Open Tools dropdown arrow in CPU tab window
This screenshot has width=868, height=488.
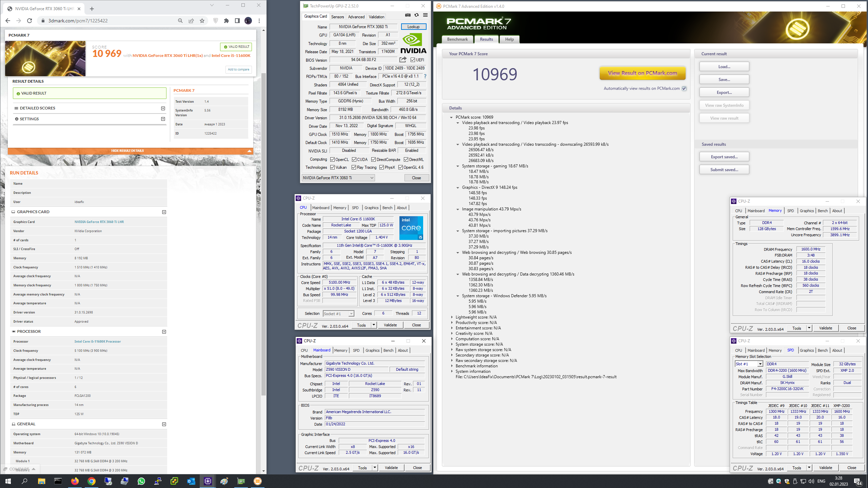(374, 325)
